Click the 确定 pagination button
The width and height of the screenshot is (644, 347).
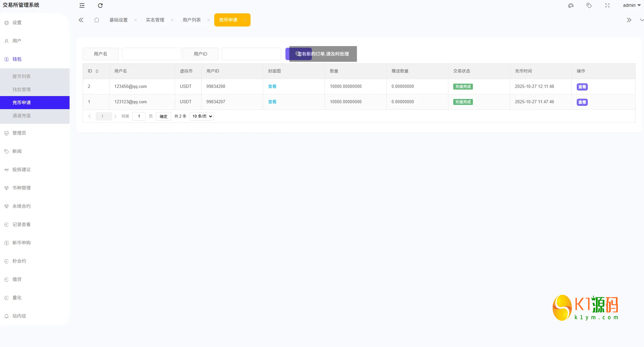click(x=164, y=116)
